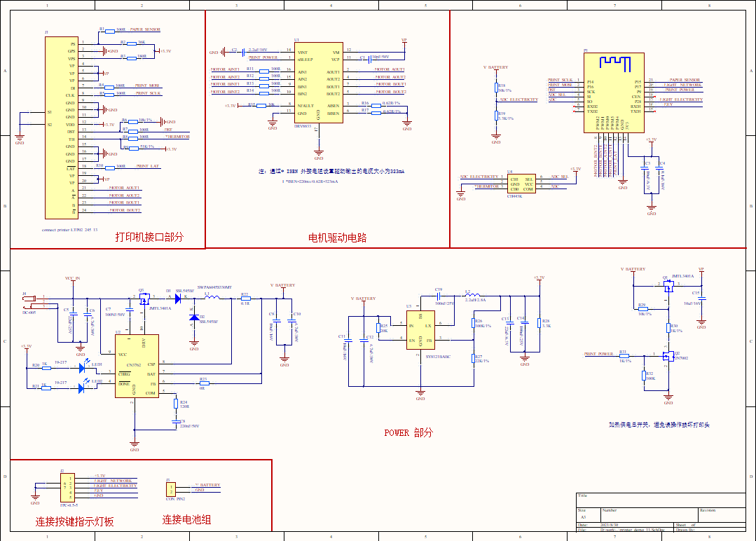Click capacitor C2 2.2uF/10V
The image size is (756, 541).
click(243, 53)
